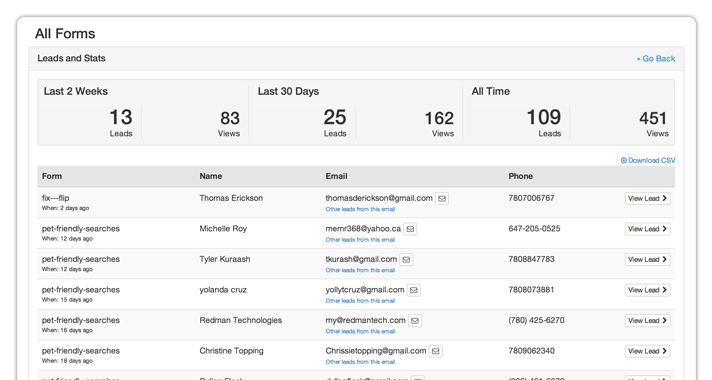Click the Name column header
This screenshot has height=380, width=712.
tap(211, 176)
